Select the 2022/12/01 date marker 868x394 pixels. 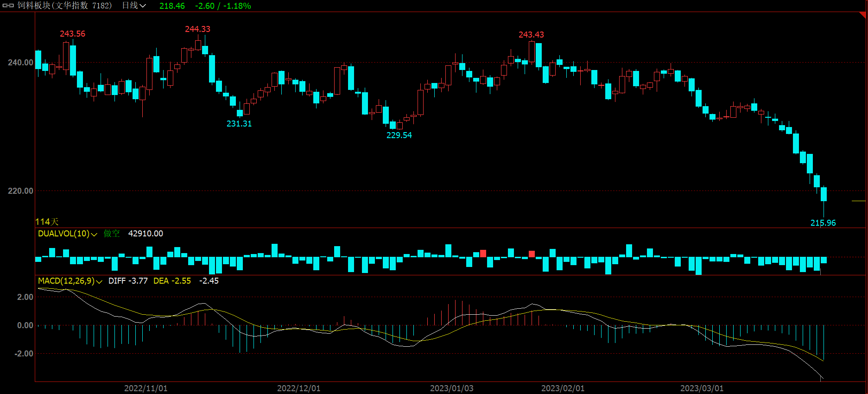coord(298,388)
